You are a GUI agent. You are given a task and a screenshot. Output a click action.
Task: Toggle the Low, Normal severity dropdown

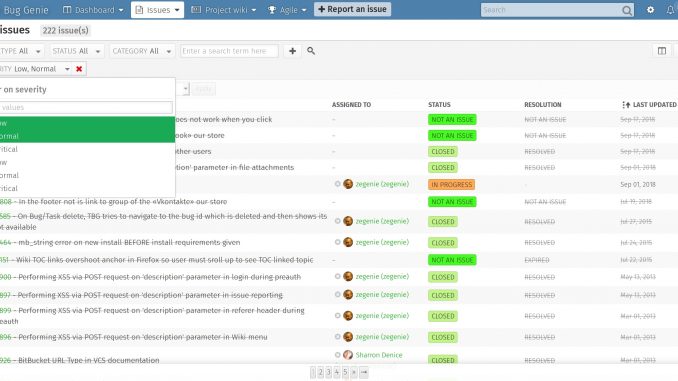35,69
